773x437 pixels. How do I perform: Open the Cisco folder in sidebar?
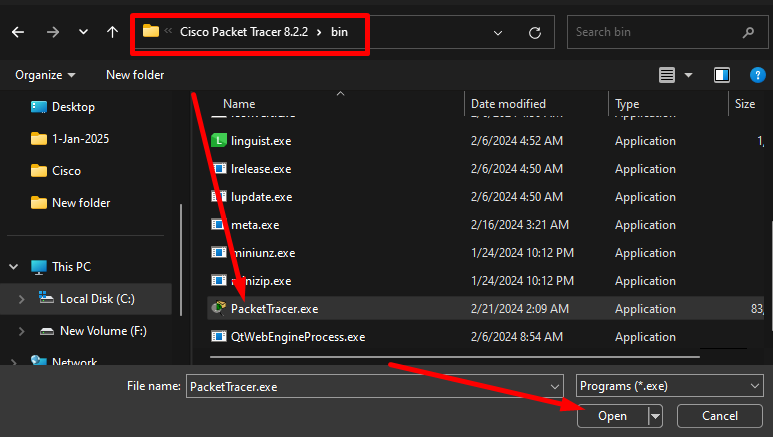pyautogui.click(x=66, y=171)
